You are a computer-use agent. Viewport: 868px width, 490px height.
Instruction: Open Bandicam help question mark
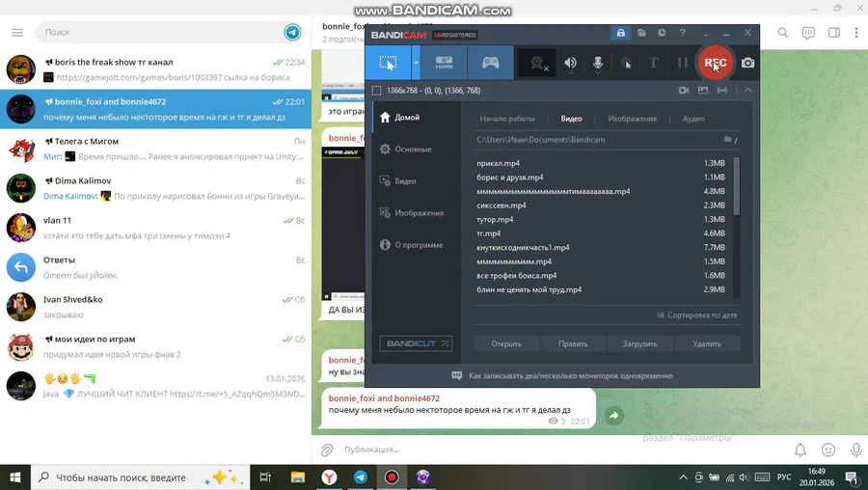tap(683, 33)
